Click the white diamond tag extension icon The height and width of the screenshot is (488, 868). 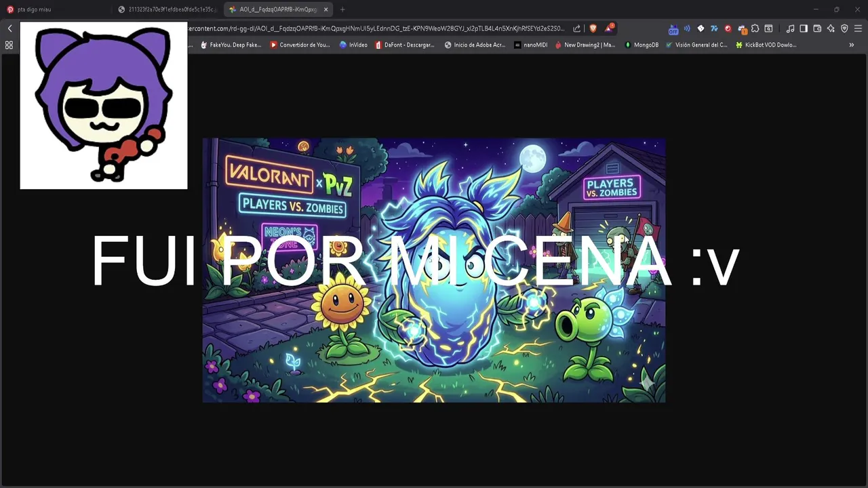tap(701, 28)
